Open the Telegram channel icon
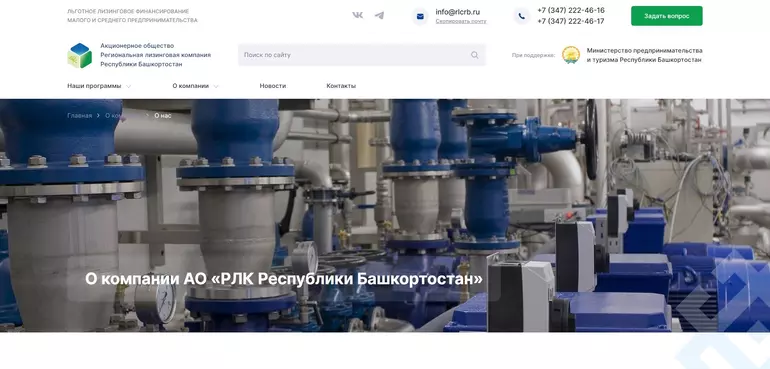The width and height of the screenshot is (770, 369). [379, 15]
